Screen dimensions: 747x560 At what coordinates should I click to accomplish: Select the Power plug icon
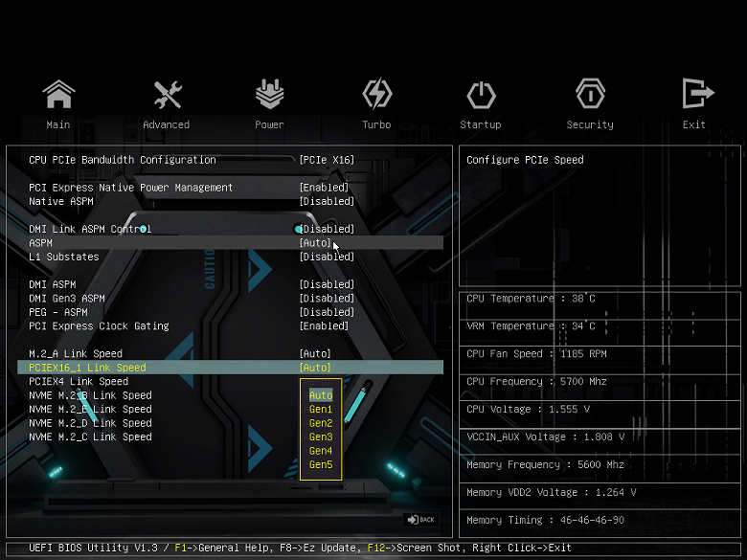coord(270,94)
